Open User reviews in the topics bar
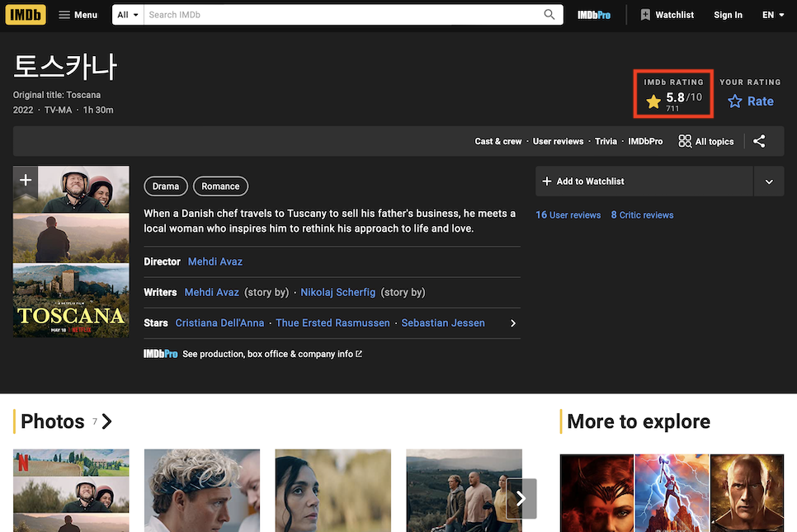 [558, 141]
